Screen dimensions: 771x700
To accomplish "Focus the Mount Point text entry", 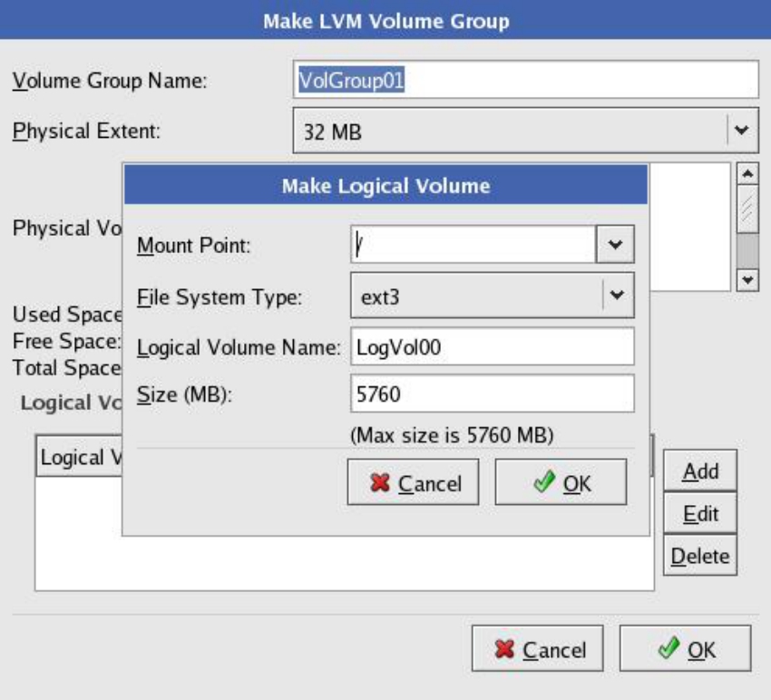I will tap(472, 245).
